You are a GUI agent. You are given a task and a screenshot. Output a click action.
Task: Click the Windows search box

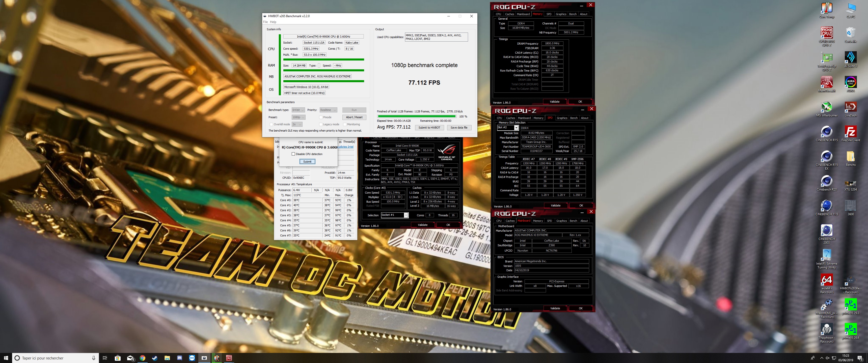pos(56,358)
